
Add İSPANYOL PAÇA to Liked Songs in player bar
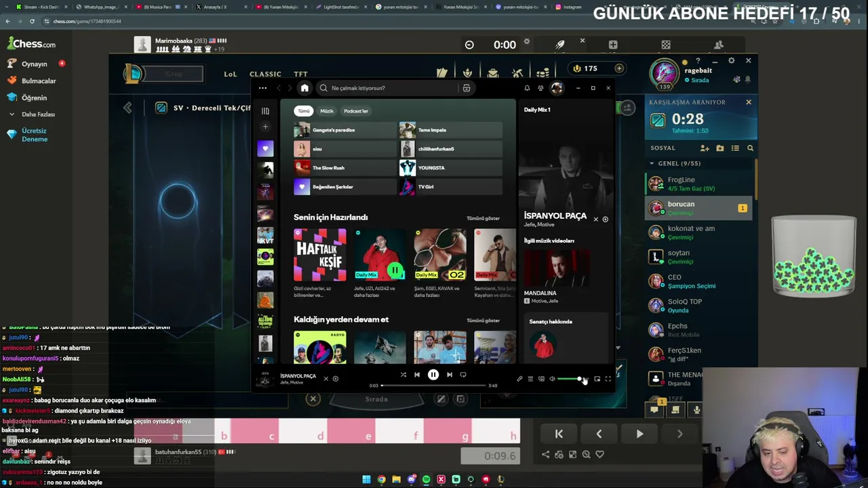pyautogui.click(x=336, y=379)
